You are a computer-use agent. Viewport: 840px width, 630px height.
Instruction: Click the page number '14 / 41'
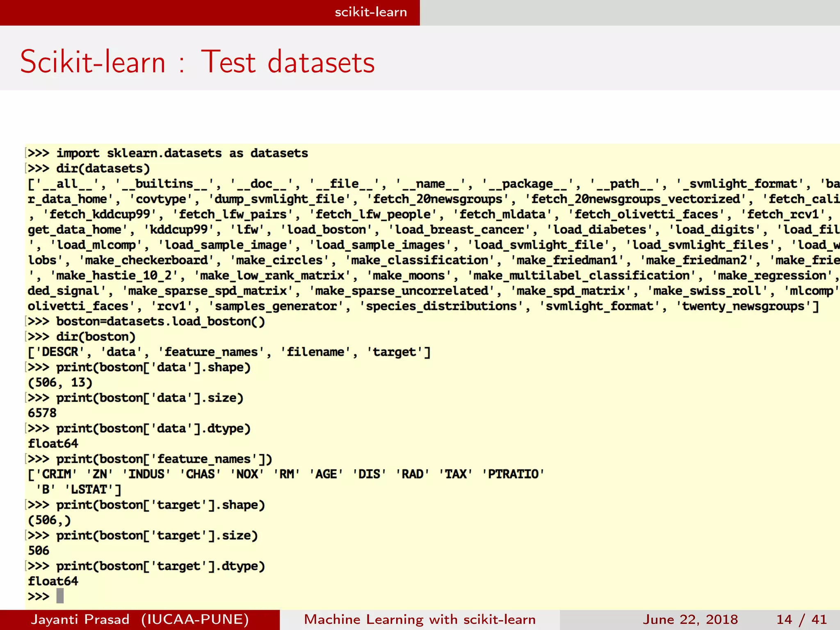(801, 619)
